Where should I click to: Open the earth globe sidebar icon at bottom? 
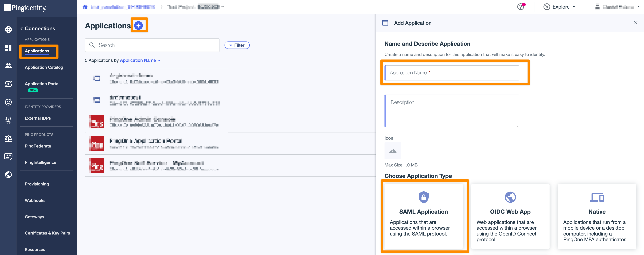[8, 175]
